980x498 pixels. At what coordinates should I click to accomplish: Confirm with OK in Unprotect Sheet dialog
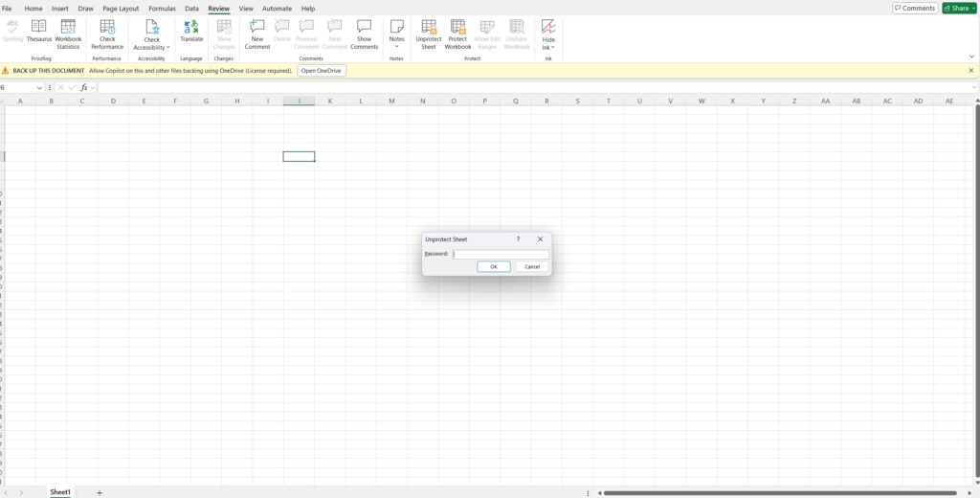click(494, 266)
